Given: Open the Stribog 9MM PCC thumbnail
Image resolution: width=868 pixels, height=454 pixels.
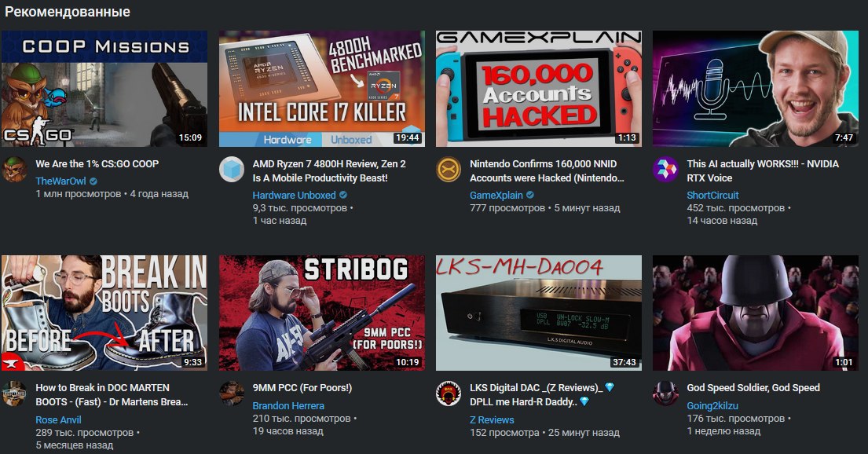Looking at the screenshot, I should pos(321,313).
